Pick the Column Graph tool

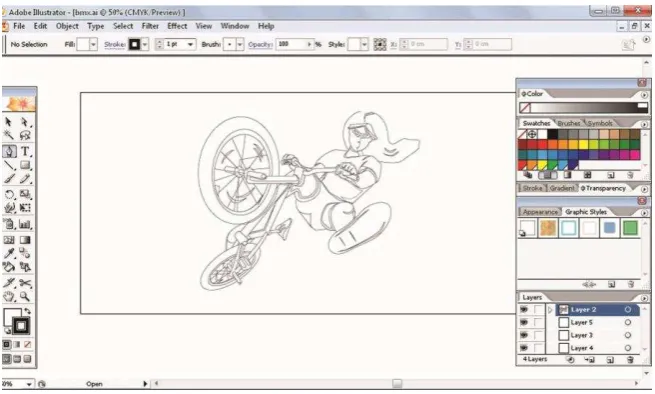[25, 224]
